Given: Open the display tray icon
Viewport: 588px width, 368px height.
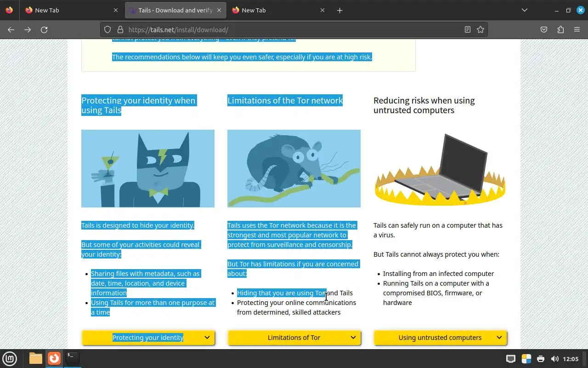Looking at the screenshot, I should pyautogui.click(x=511, y=359).
